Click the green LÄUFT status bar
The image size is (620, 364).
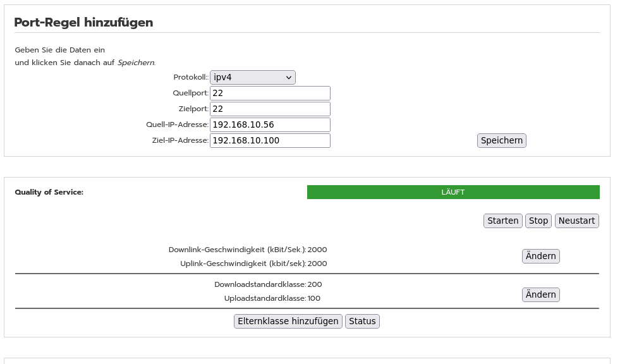(453, 192)
